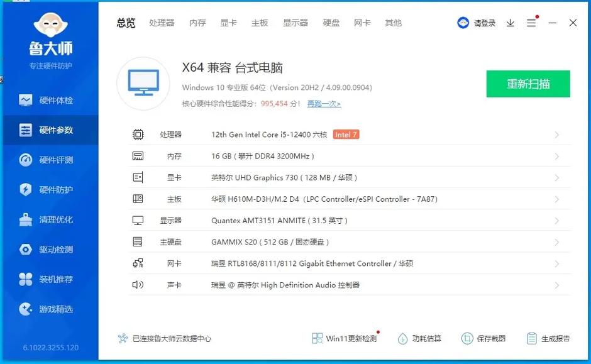591x364 pixels.
Task: Expand the 主硬盘 GAMMIX S20 row
Action: coord(346,241)
